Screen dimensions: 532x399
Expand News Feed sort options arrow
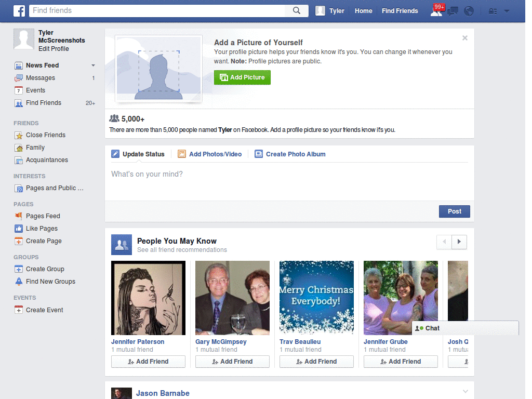pos(93,65)
